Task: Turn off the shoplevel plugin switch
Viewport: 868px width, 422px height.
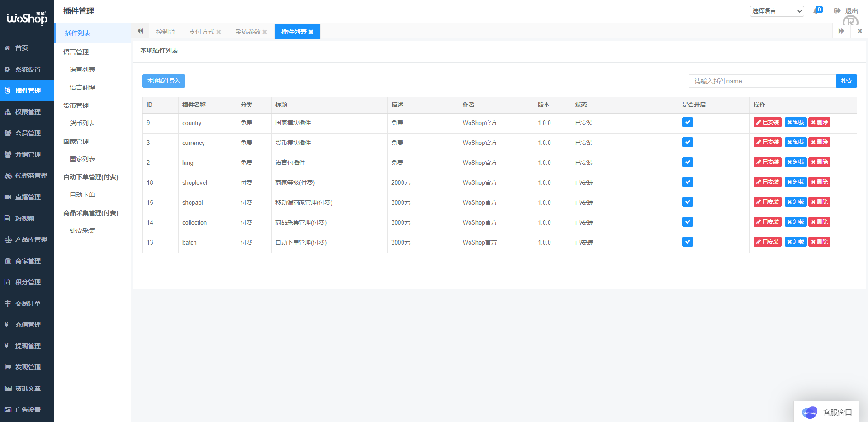Action: 687,182
